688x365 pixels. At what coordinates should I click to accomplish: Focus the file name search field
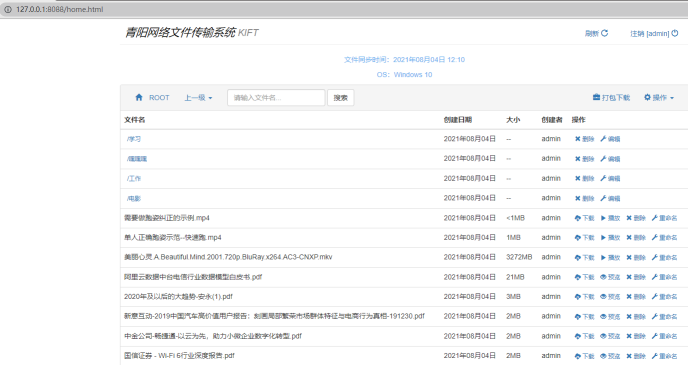pyautogui.click(x=276, y=97)
